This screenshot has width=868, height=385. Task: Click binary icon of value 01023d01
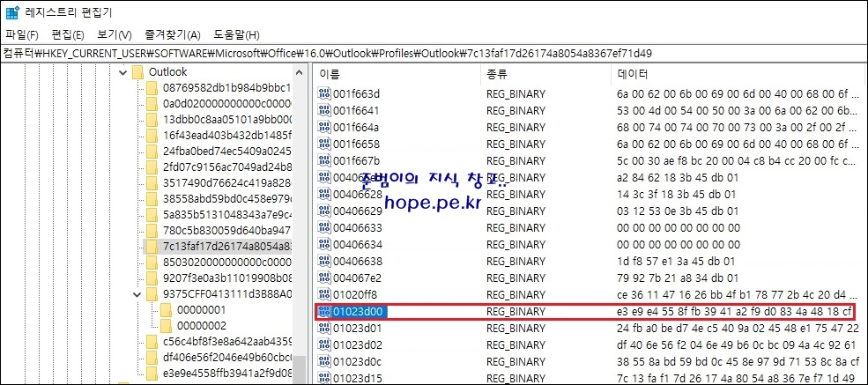pos(323,328)
